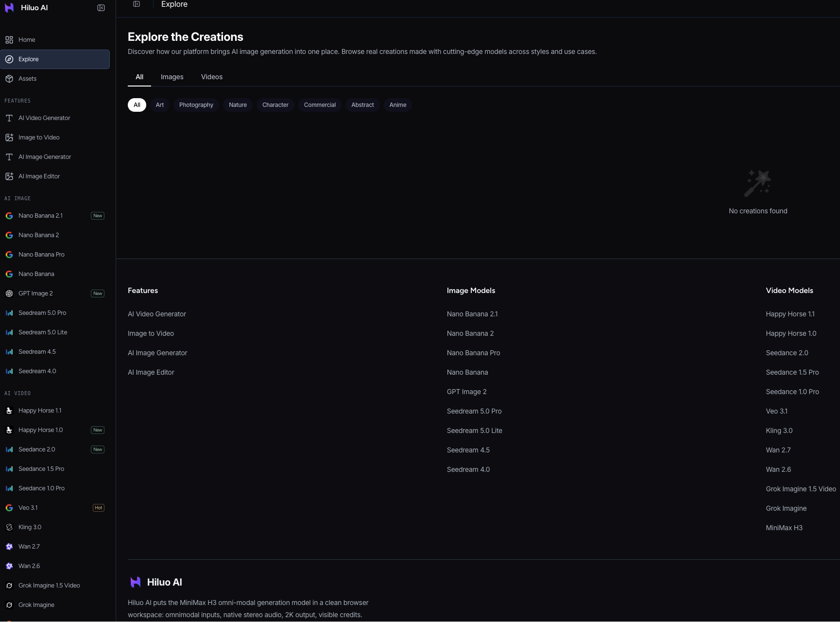840x622 pixels.
Task: Click the AI Image Editor sidebar icon
Action: [9, 176]
